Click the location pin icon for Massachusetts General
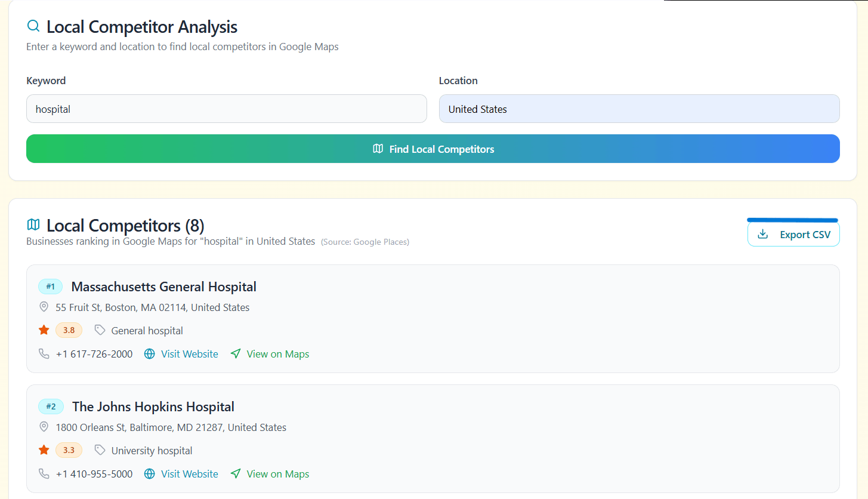868x499 pixels. click(44, 307)
